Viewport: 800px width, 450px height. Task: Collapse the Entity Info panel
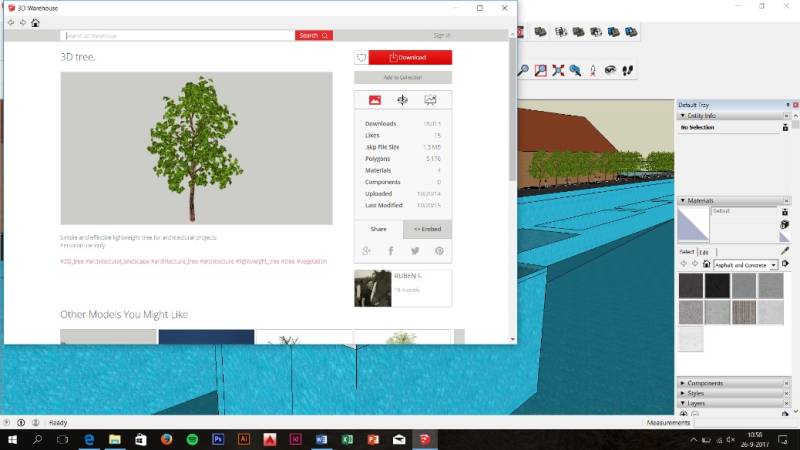click(x=683, y=116)
